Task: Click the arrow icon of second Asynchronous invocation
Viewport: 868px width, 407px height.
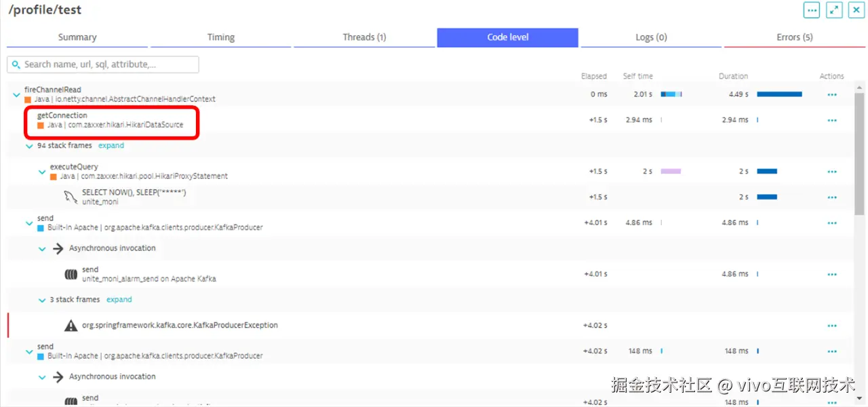Action: [x=58, y=377]
